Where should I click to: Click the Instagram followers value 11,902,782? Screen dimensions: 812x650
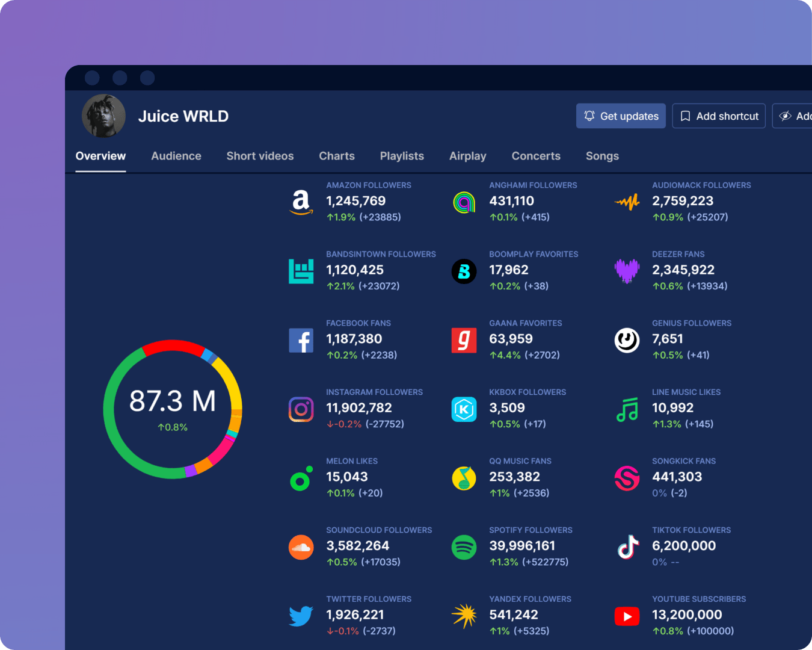pos(359,408)
